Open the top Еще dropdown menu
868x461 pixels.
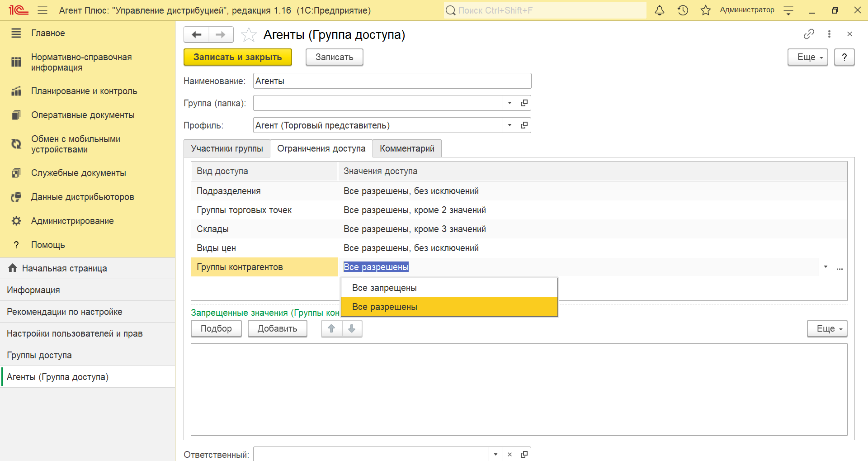[807, 57]
